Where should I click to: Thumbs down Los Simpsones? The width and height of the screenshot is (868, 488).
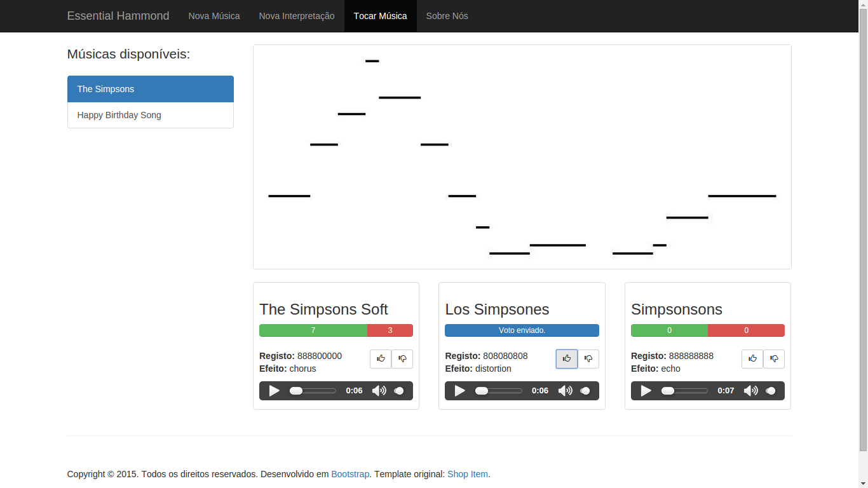click(x=588, y=359)
